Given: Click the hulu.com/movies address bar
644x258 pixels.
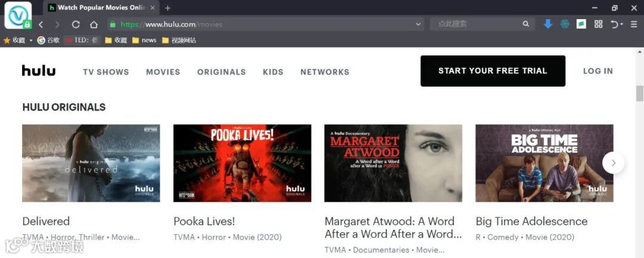Looking at the screenshot, I should coord(265,24).
